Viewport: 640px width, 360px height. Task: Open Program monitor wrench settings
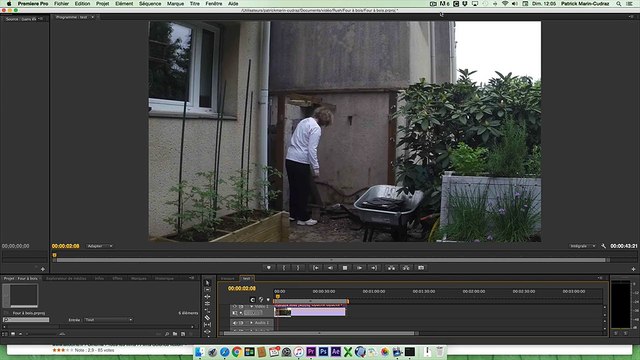(x=604, y=246)
